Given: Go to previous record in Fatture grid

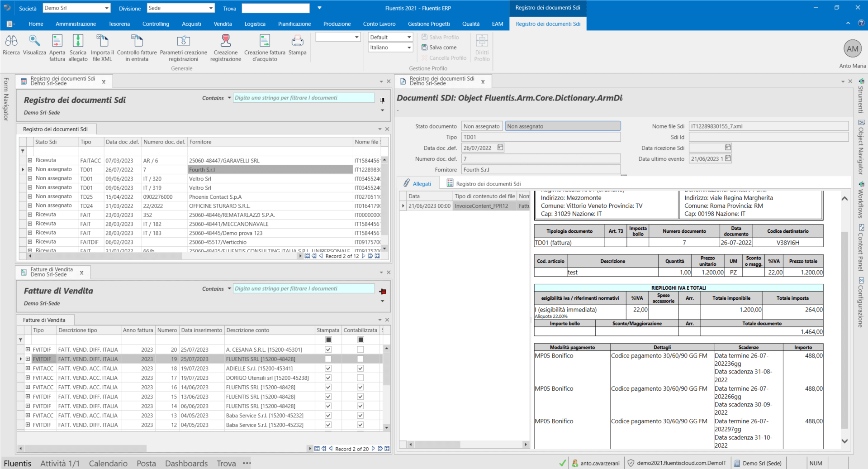Looking at the screenshot, I should click(331, 449).
